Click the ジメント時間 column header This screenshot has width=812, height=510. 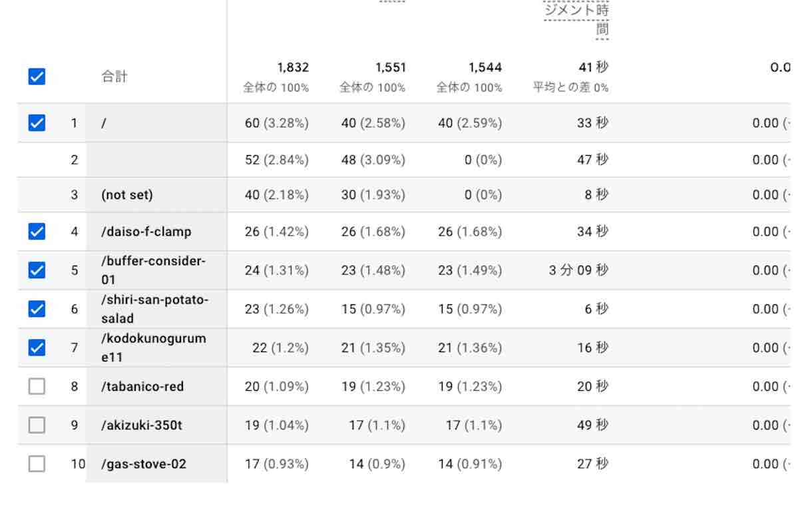[576, 19]
